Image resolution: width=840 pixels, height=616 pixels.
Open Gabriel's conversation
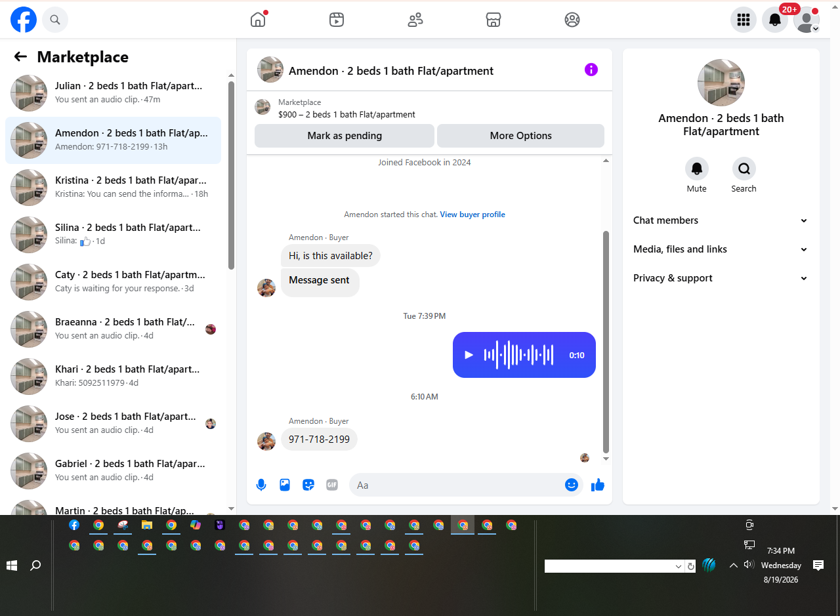(x=113, y=471)
